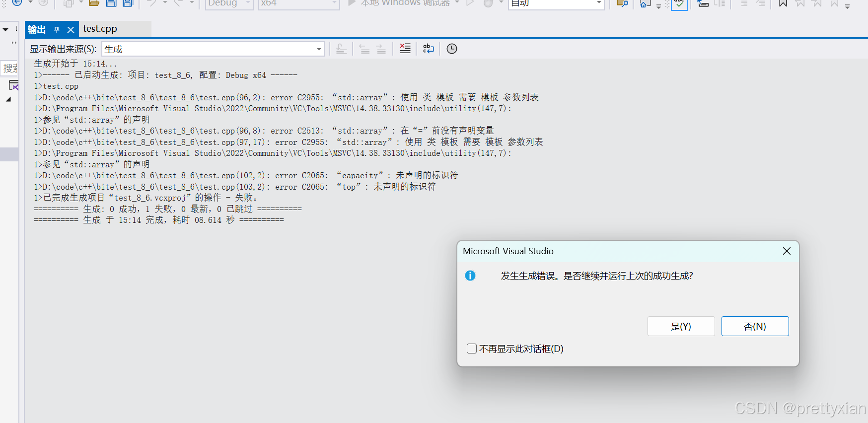Screen dimensions: 868x423
Task: Click the Yes 是(Y) button
Action: click(681, 326)
